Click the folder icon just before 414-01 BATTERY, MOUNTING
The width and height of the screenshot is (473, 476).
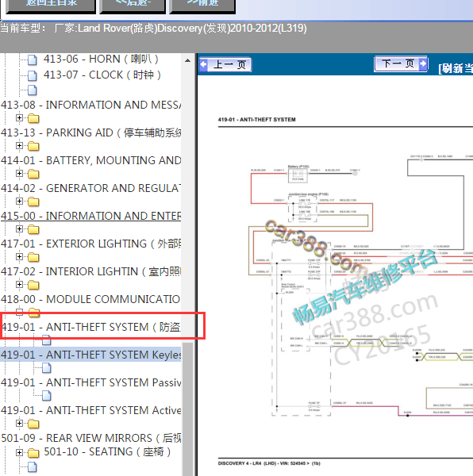(33, 146)
